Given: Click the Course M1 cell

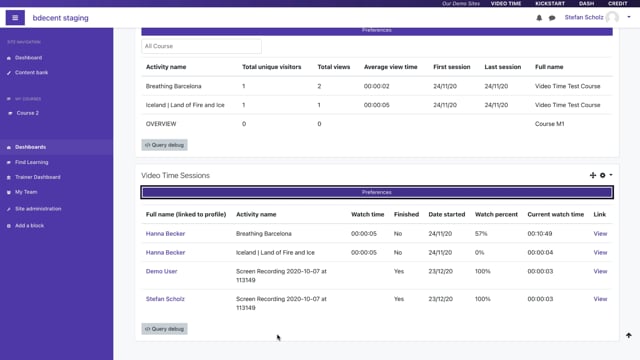Looking at the screenshot, I should tap(549, 124).
